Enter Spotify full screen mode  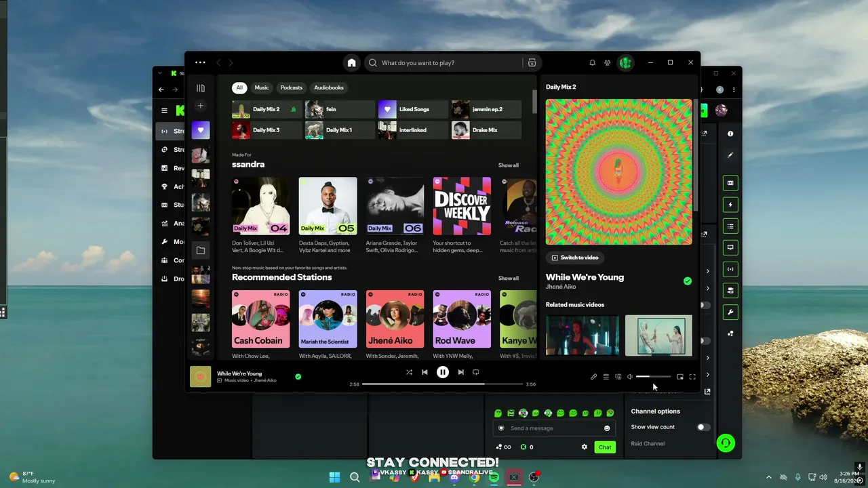692,377
